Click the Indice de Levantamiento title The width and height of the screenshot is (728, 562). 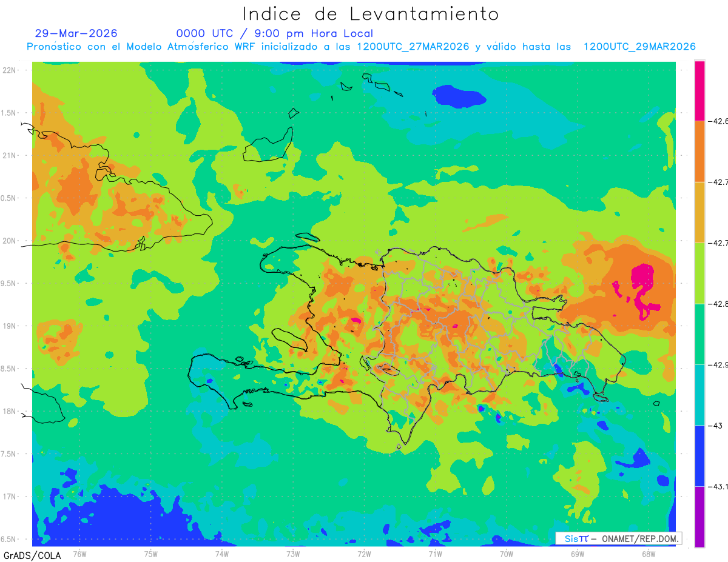371,13
